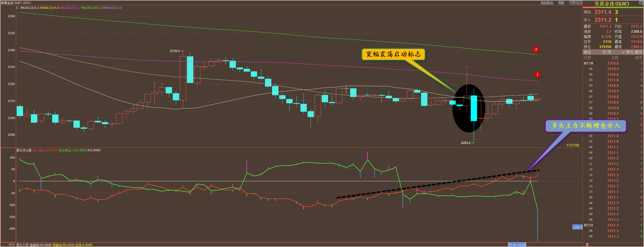Select the 07:12 tick row at 2311.3
Screen dimensions: 644x247
613,225
